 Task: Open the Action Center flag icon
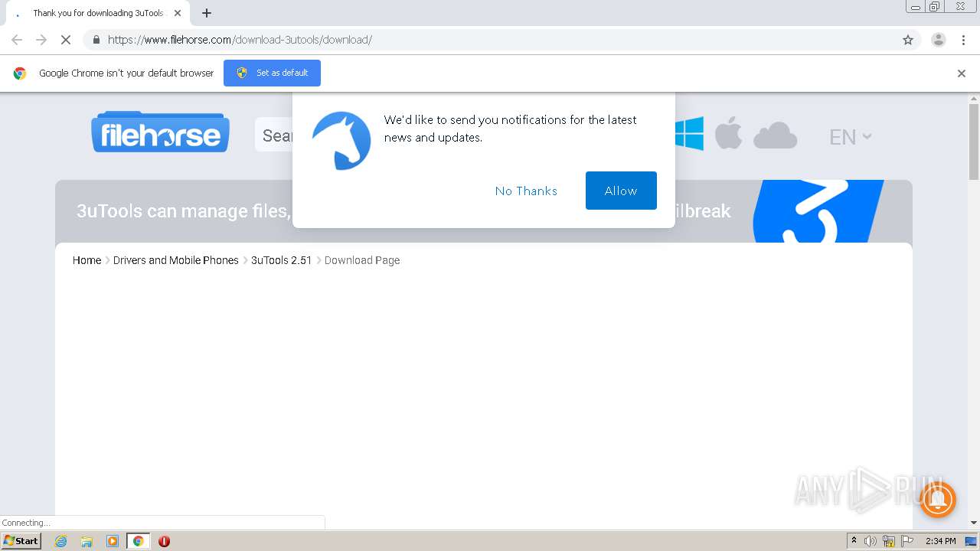tap(907, 541)
